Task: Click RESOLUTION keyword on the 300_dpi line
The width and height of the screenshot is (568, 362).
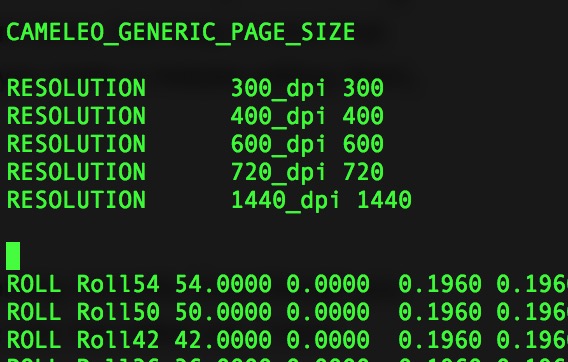Action: click(76, 88)
